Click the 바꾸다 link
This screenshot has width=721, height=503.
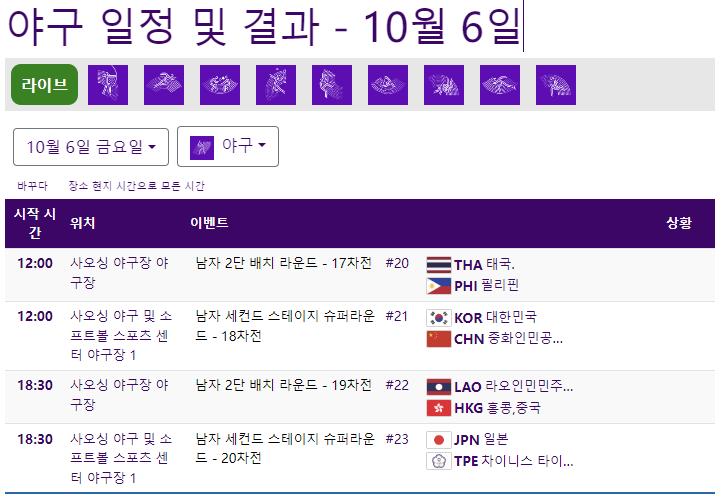coord(32,186)
